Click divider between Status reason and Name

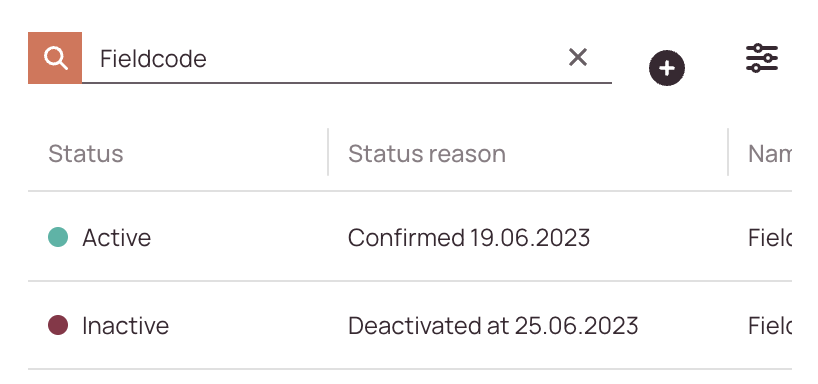click(728, 152)
